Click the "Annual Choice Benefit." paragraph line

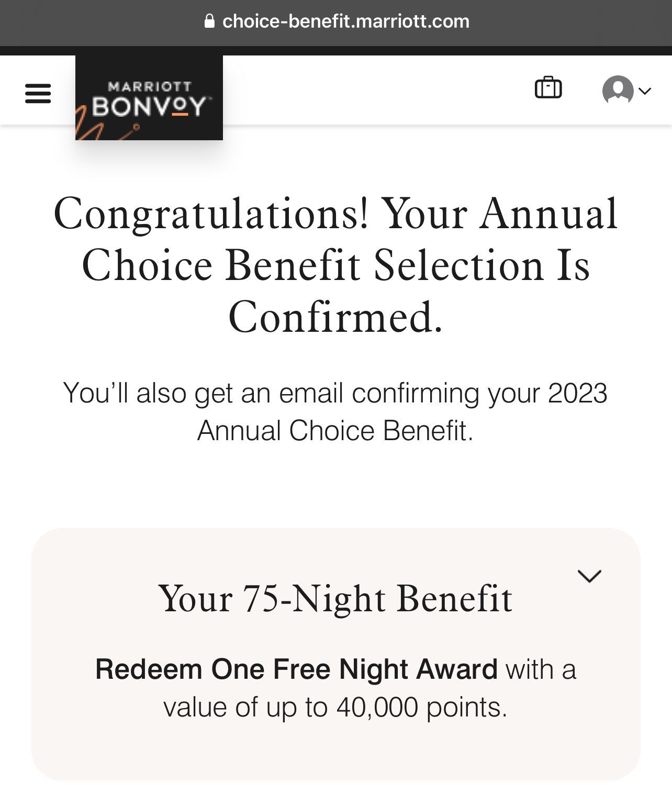point(335,430)
